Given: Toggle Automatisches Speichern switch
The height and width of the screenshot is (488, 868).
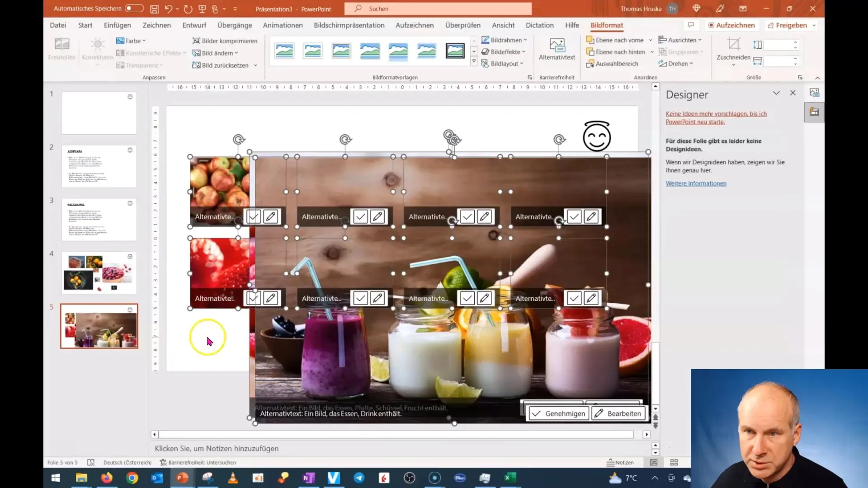Looking at the screenshot, I should (x=133, y=8).
